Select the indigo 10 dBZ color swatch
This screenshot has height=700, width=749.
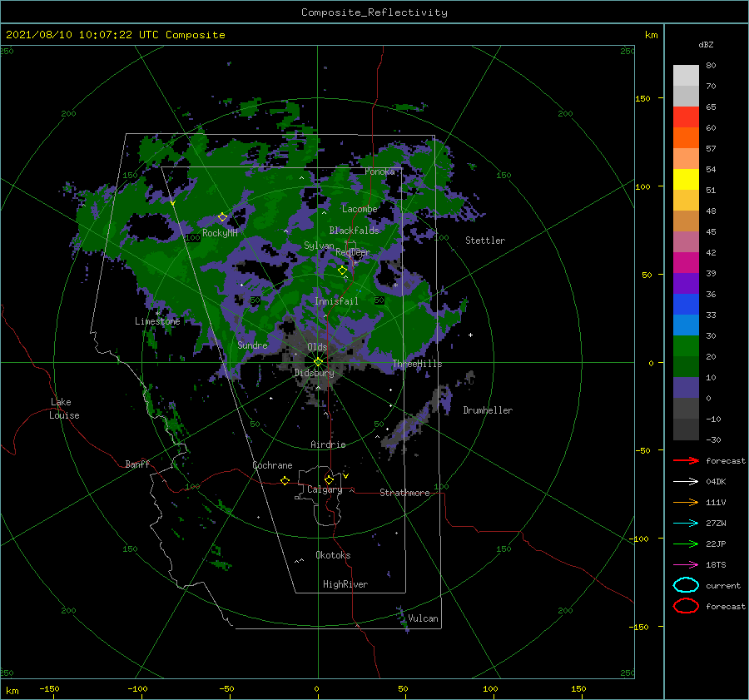[x=686, y=387]
